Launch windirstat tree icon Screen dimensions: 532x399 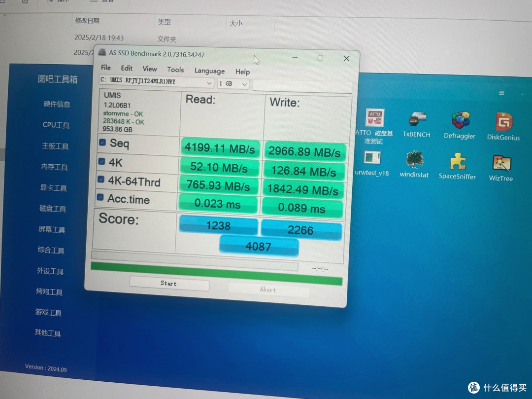click(x=414, y=160)
